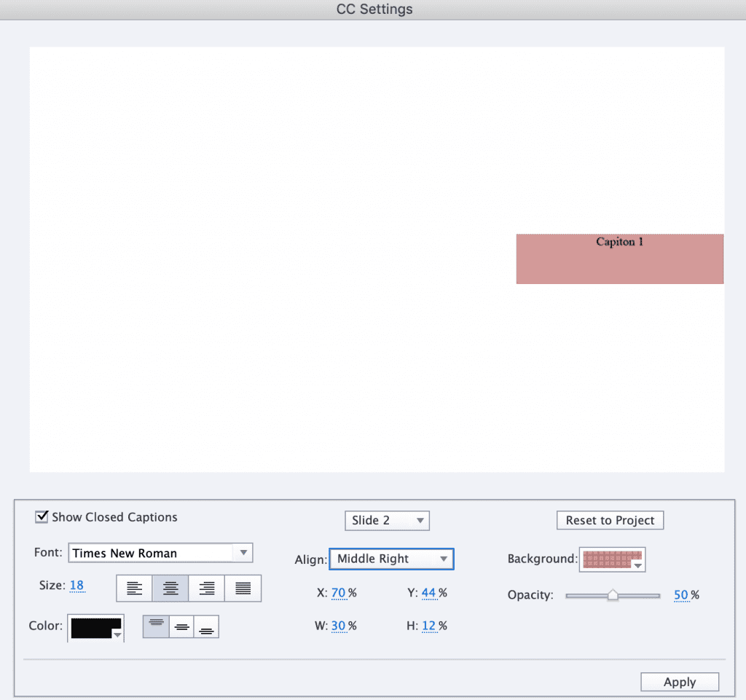
Task: Open the Slide 2 dropdown
Action: pos(387,520)
